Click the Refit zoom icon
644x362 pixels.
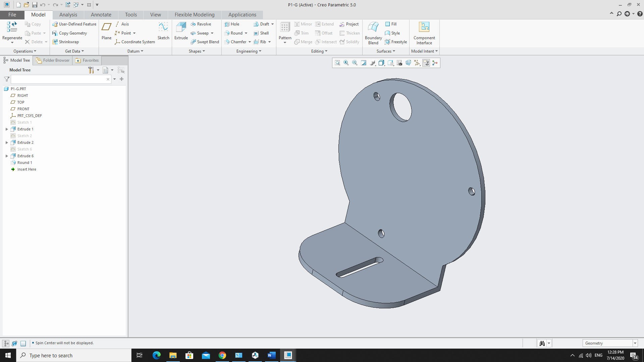[x=337, y=63]
